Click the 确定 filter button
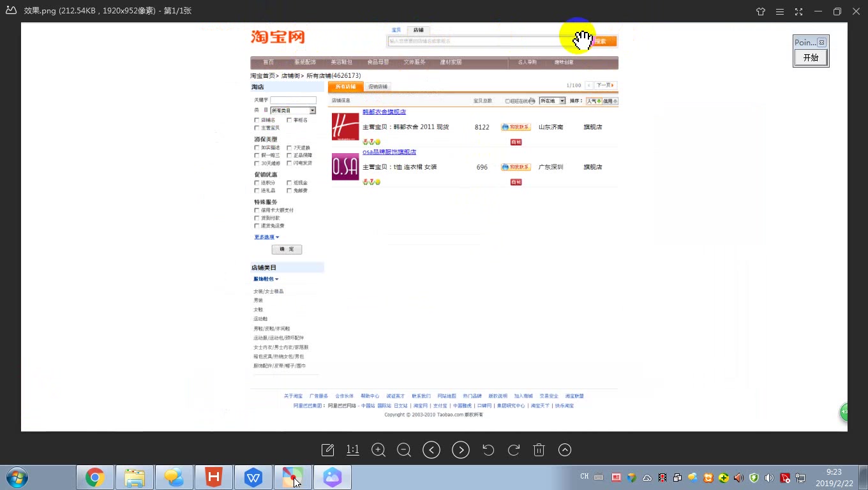The image size is (868, 490). (x=287, y=249)
